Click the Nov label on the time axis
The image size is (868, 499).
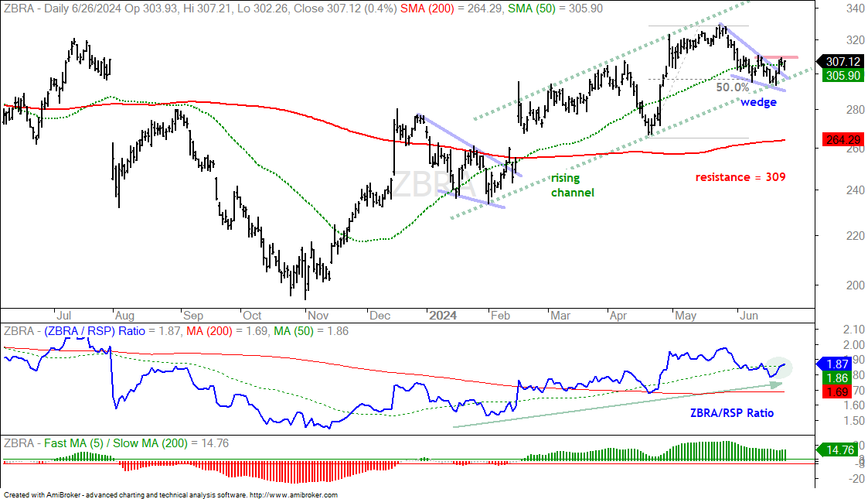(x=318, y=316)
